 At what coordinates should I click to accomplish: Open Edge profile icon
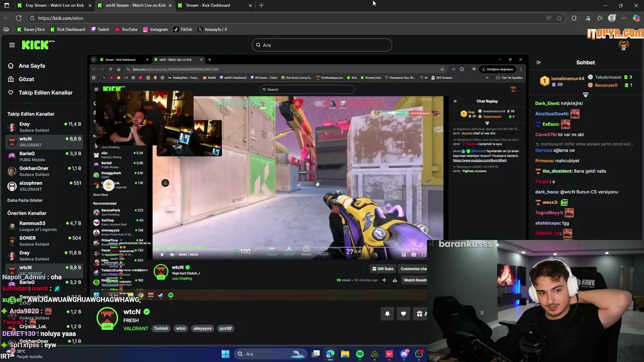(612, 18)
